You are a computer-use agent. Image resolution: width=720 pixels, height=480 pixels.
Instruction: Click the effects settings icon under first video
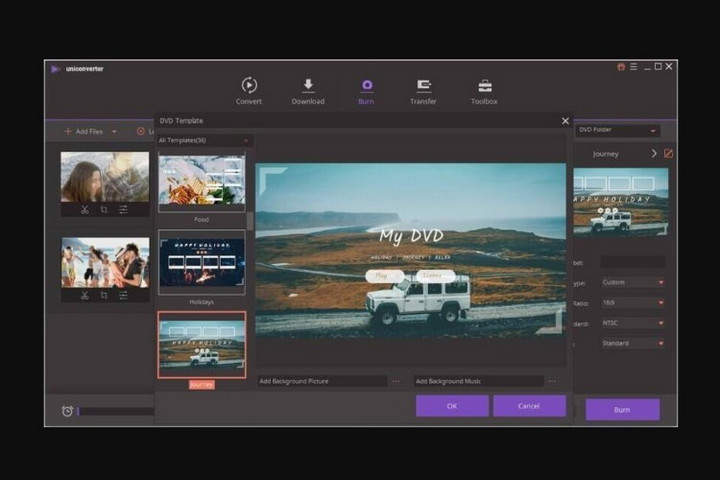pyautogui.click(x=123, y=210)
